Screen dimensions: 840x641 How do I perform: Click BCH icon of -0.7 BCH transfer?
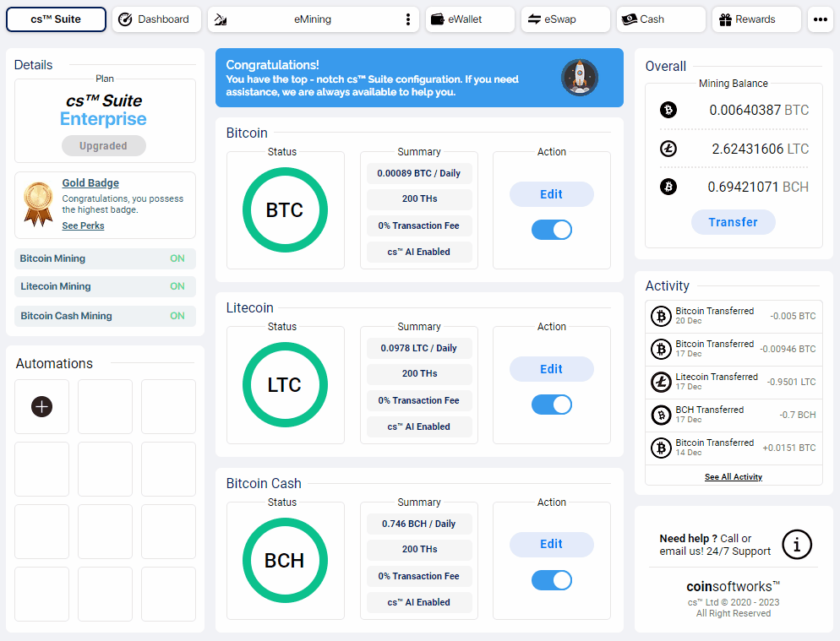(x=661, y=415)
